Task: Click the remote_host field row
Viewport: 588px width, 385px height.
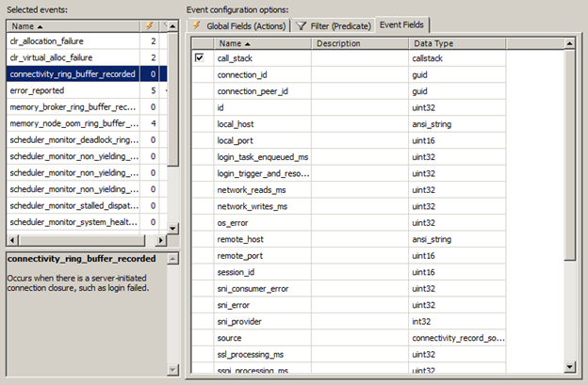Action: (x=349, y=240)
